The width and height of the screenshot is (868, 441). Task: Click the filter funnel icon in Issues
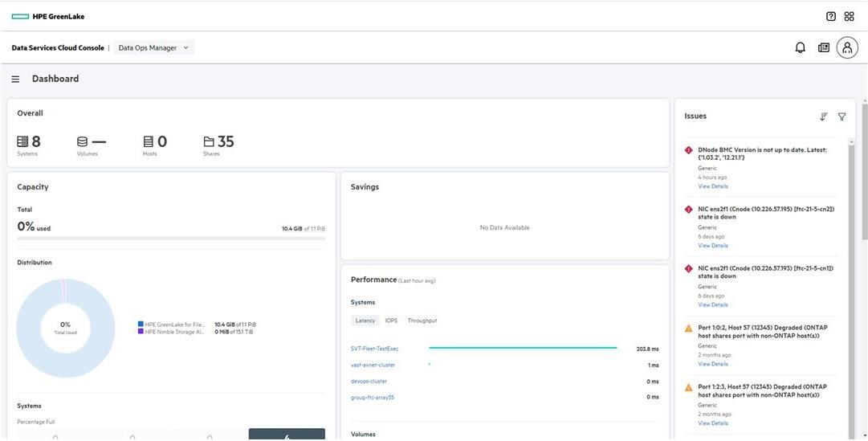click(x=842, y=116)
